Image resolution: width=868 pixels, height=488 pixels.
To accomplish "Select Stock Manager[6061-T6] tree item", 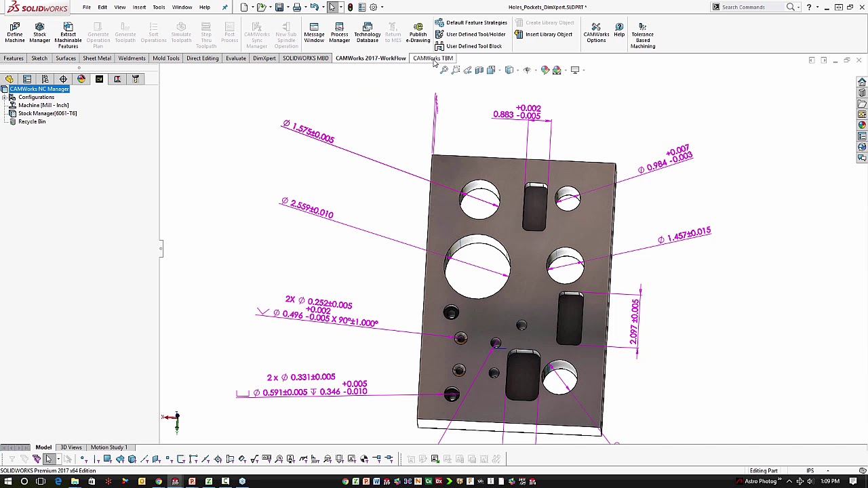I will tap(47, 113).
